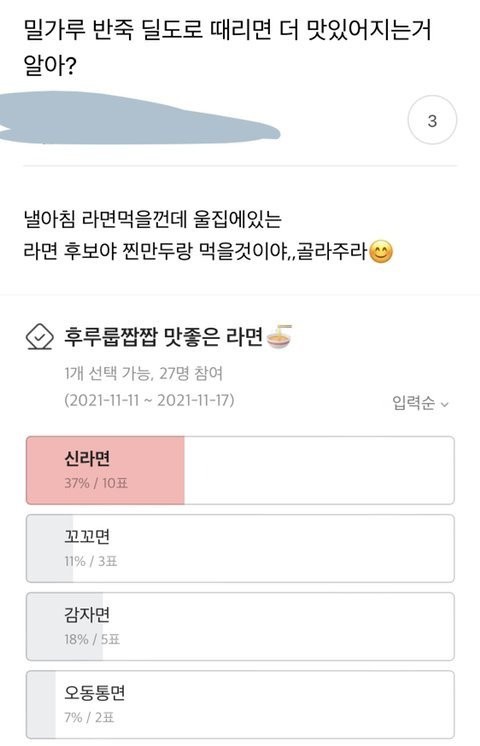
Task: Click the post body text about 라면 후보
Action: tap(208, 235)
